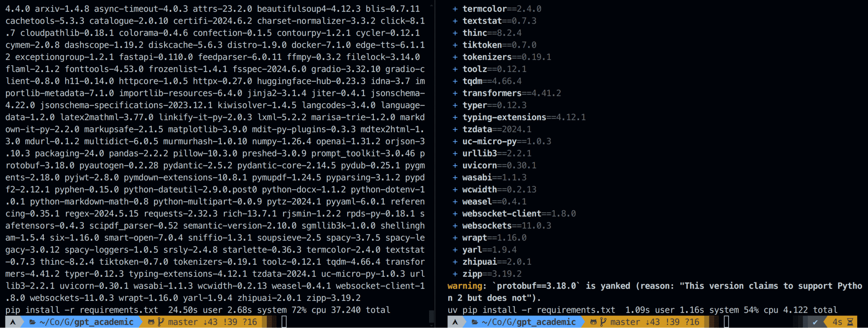Click the 'toolz==0.12.1' line

click(x=490, y=69)
